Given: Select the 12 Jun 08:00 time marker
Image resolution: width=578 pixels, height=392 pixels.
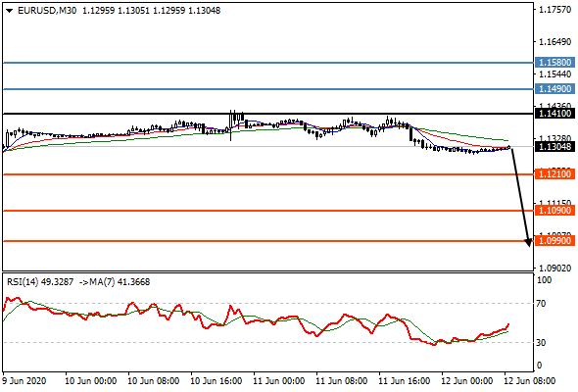Looking at the screenshot, I should tap(530, 380).
